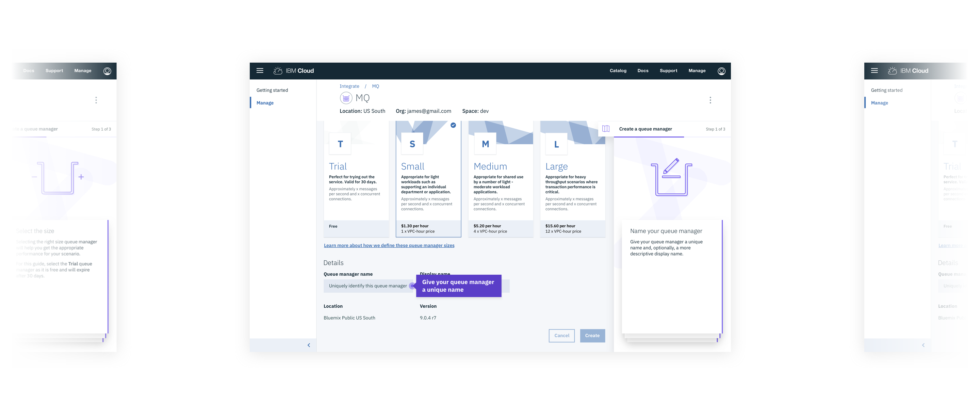This screenshot has height=420, width=980.
Task: Click the guide map icon beside Create a queue manager
Action: click(606, 129)
